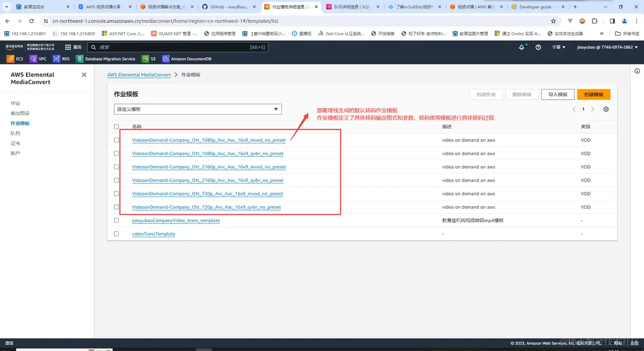Open the Chrome three-dot menu
This screenshot has width=644, height=351.
pos(636,21)
